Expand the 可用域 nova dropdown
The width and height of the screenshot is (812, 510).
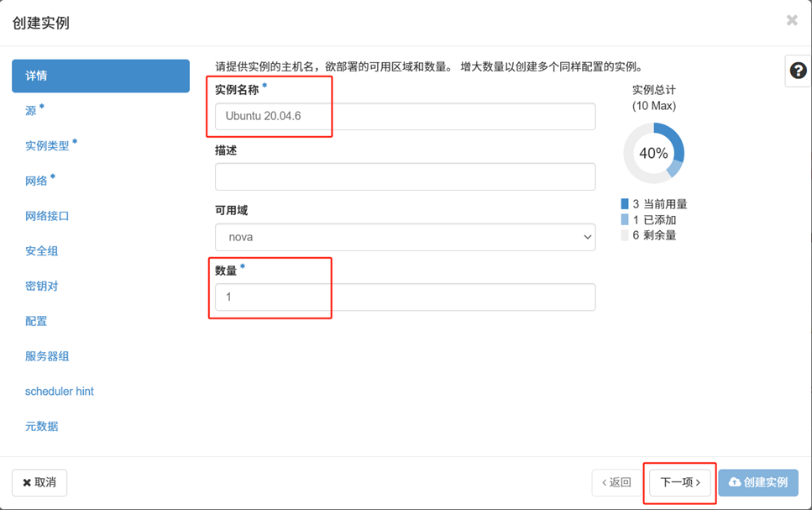(x=405, y=238)
